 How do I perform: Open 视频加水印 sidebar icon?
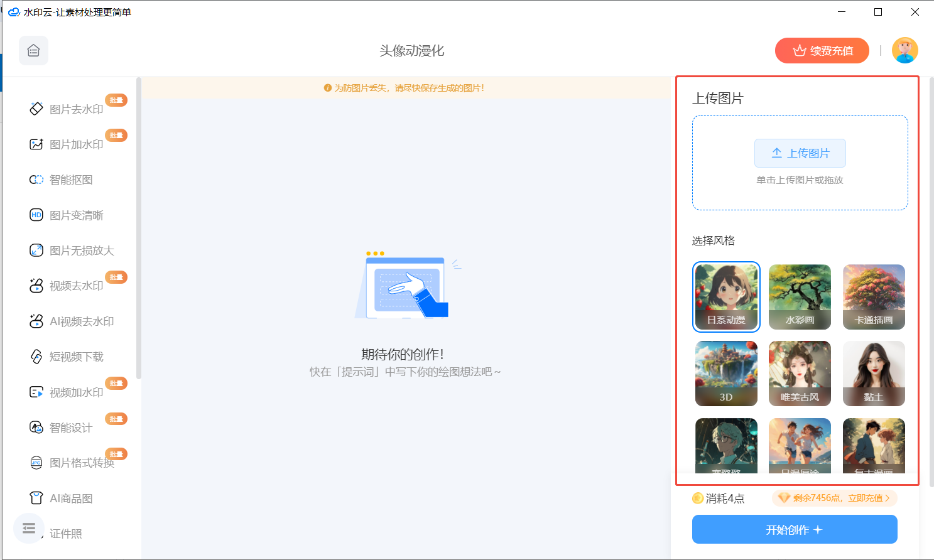(36, 392)
